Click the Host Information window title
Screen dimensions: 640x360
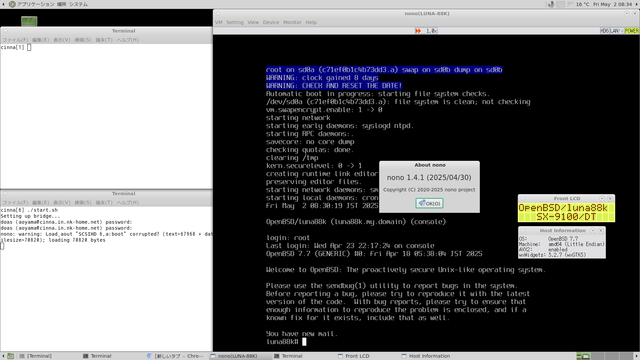pos(562,231)
